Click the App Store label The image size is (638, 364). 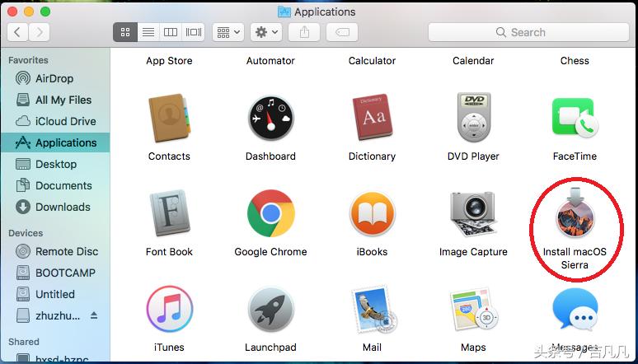coord(169,61)
